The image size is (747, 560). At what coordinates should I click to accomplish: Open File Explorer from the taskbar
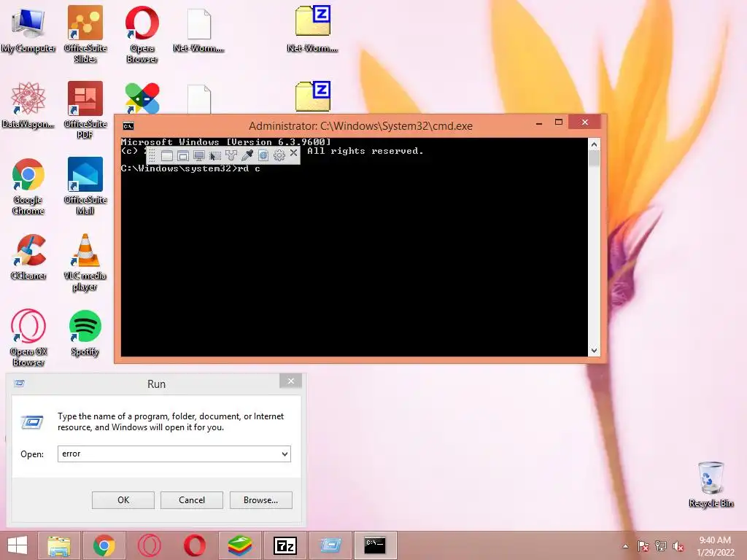(59, 545)
